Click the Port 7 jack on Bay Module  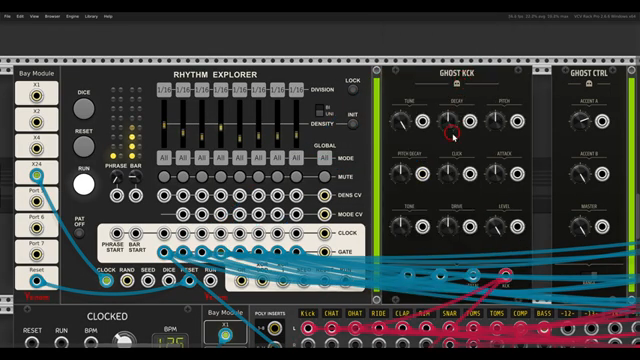tap(37, 255)
